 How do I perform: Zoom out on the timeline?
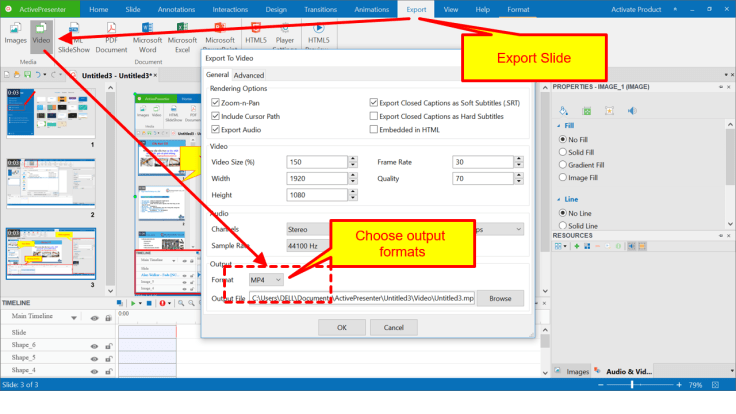coord(192,303)
